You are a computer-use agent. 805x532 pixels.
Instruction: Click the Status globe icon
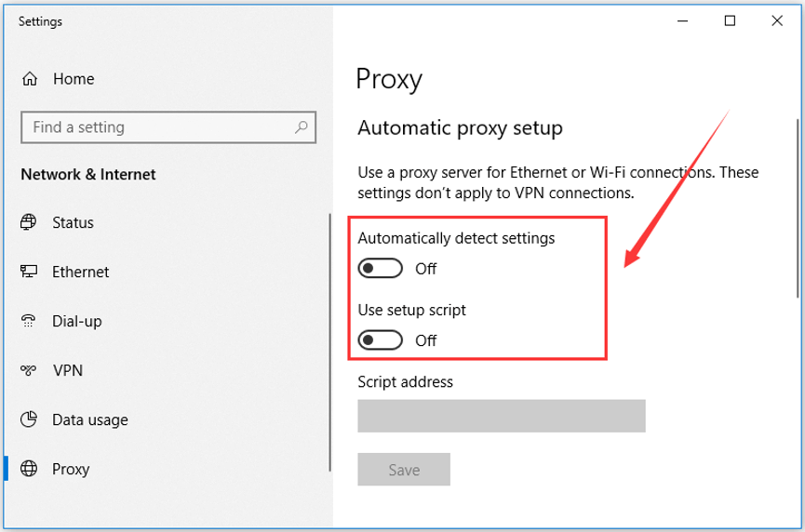point(28,222)
